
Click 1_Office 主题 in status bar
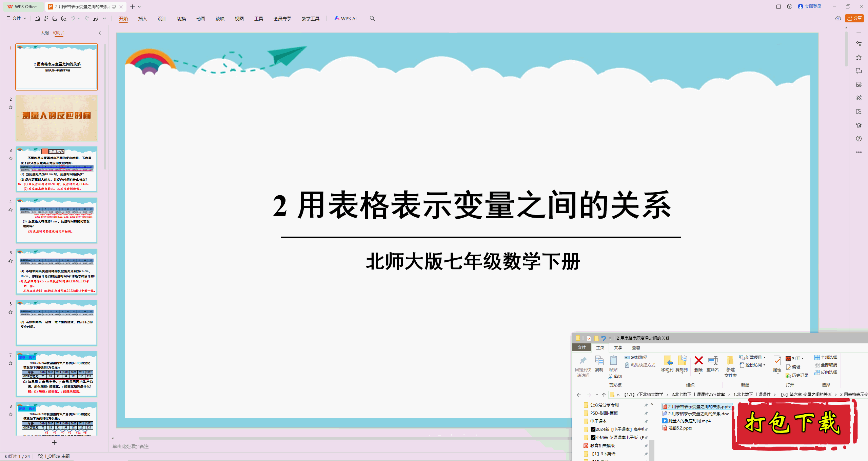54,456
